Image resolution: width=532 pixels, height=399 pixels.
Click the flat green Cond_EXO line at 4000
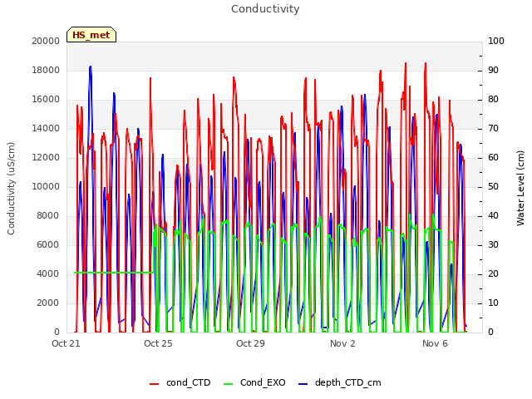[x=114, y=273]
